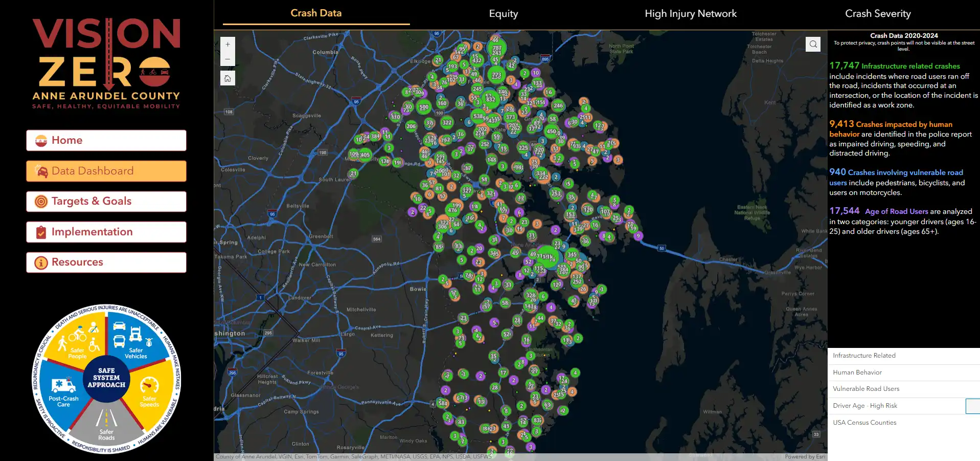Click the home icon to reset map extent
980x461 pixels.
227,78
